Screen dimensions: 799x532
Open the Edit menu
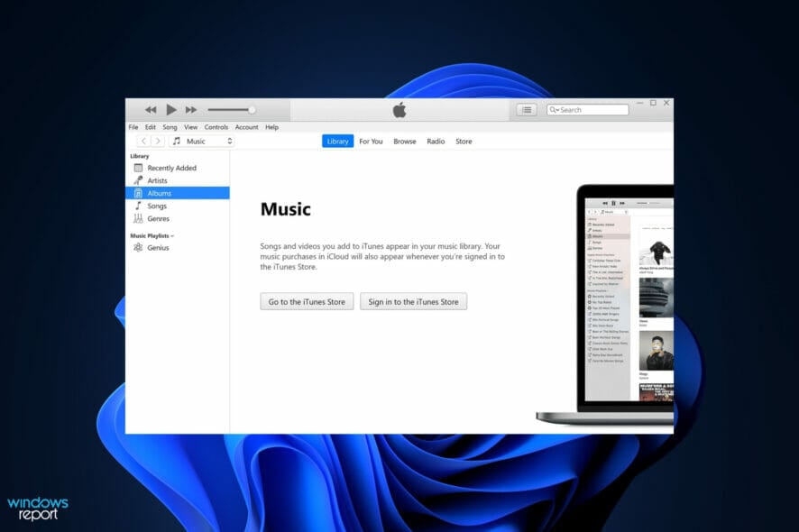point(151,127)
